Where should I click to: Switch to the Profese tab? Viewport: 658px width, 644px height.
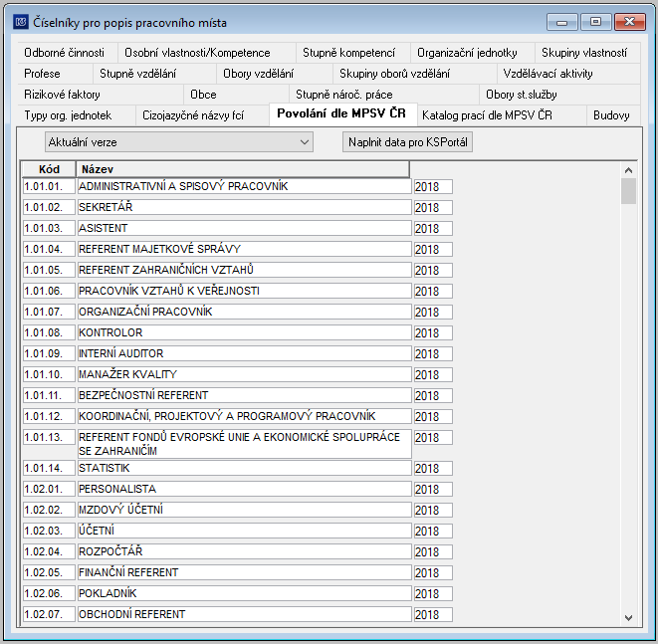click(x=42, y=74)
